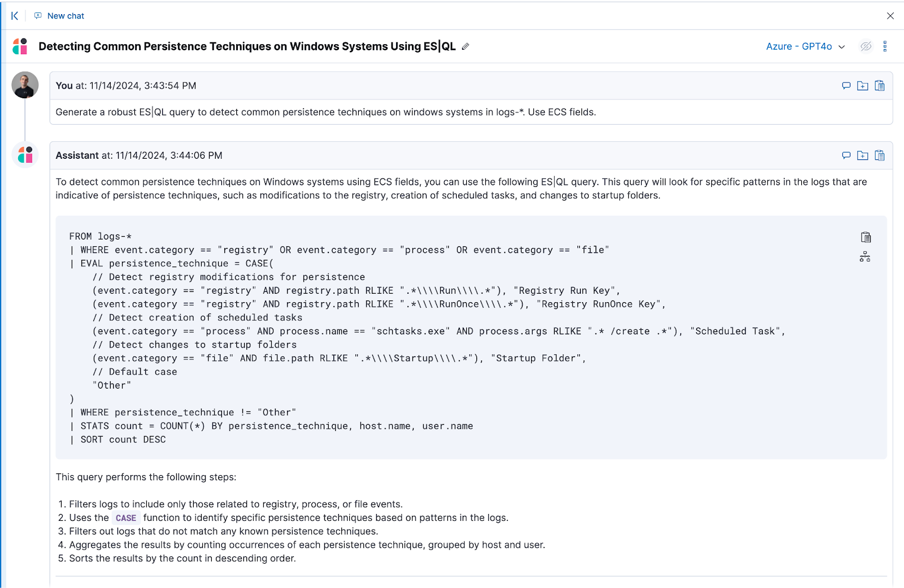This screenshot has width=904, height=588.
Task: Click 'You at: 11/14/2024, 3:43:54 PM' header
Action: tap(126, 86)
